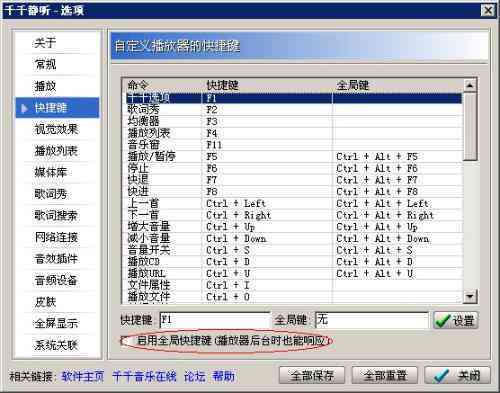The width and height of the screenshot is (500, 393).
Task: Open the 论坛 link
Action: (x=194, y=376)
